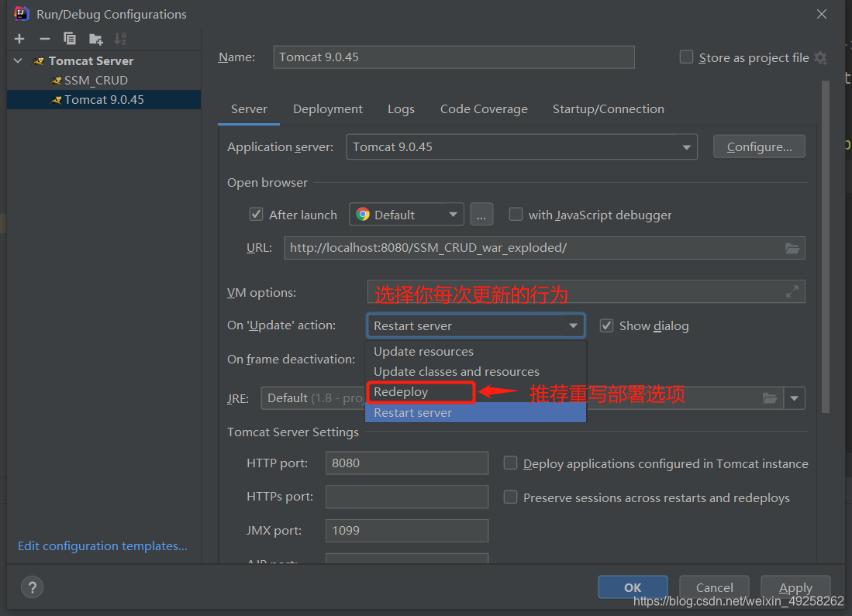The height and width of the screenshot is (616, 852).
Task: Select the SSM_CRUD configuration
Action: [x=104, y=81]
